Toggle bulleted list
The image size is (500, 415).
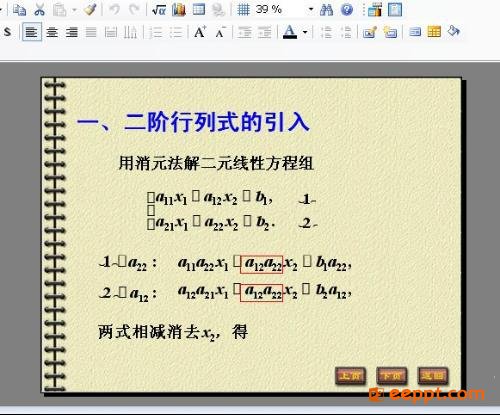176,32
